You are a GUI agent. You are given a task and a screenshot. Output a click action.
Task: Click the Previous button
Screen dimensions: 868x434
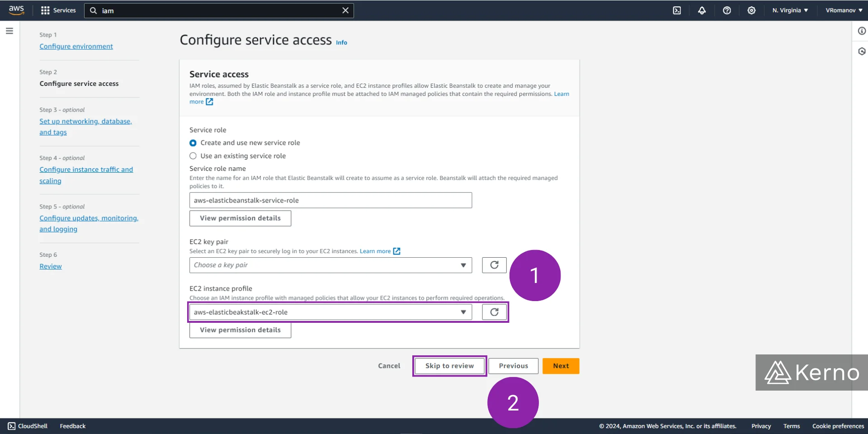click(513, 366)
